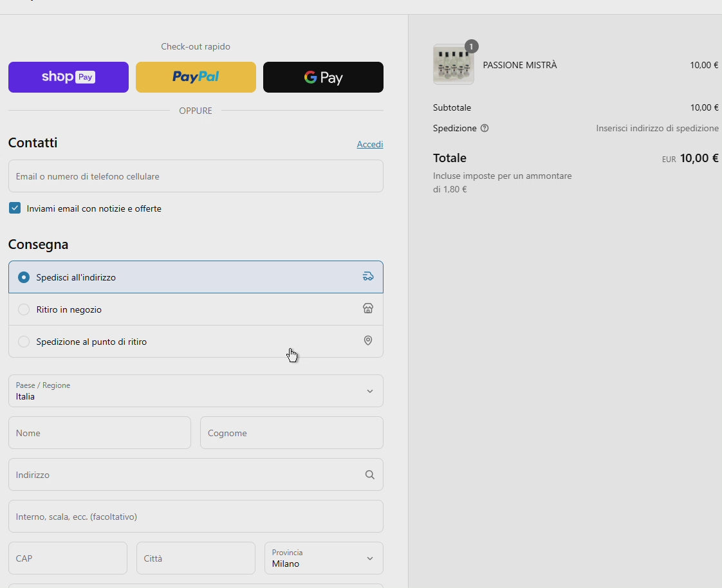Click the shipping info question mark icon

[485, 129]
